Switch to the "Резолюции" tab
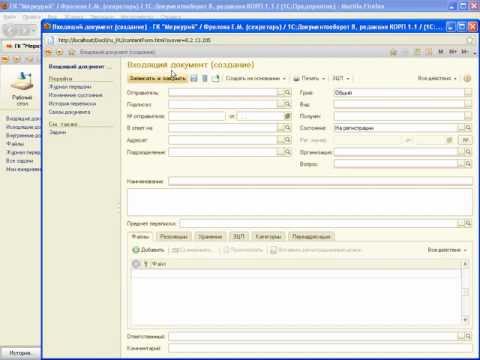 173,236
